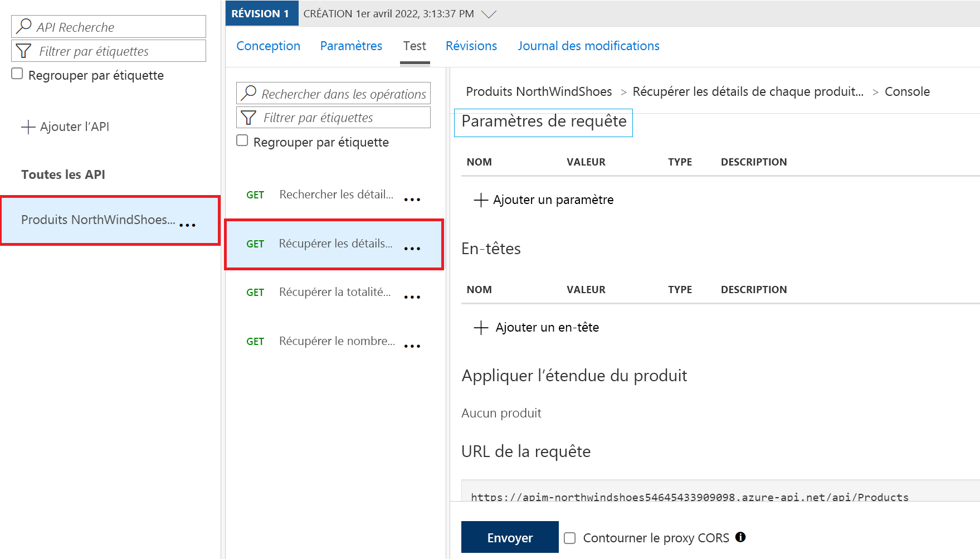Click the API Recherche input field
This screenshot has height=559, width=980.
tap(109, 26)
